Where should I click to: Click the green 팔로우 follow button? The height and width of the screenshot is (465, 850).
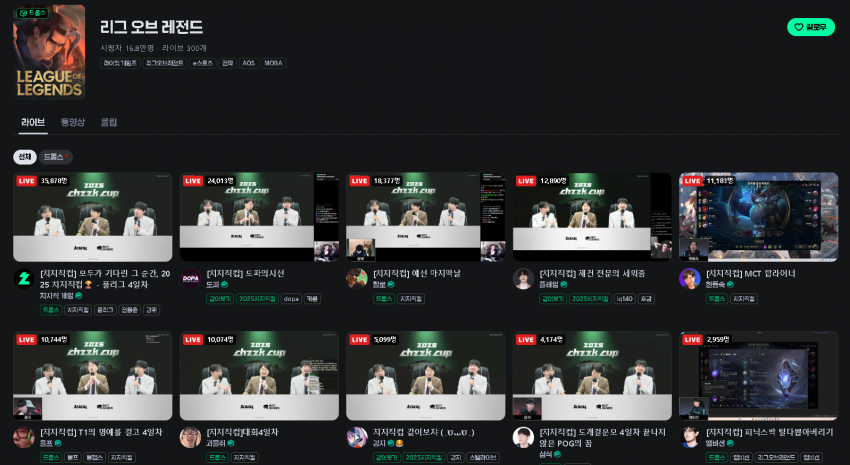click(x=810, y=27)
